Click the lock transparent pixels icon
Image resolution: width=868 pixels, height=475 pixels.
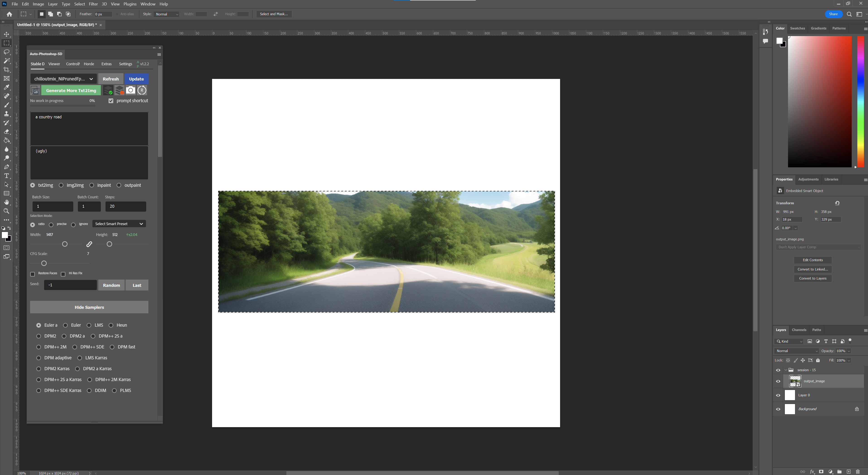[x=788, y=360]
